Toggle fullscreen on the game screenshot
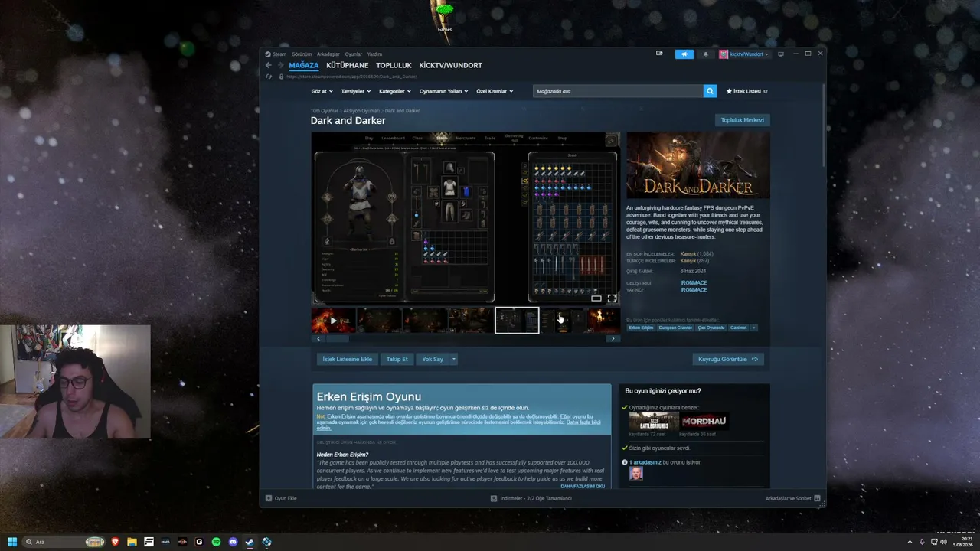Image resolution: width=980 pixels, height=551 pixels. (612, 298)
